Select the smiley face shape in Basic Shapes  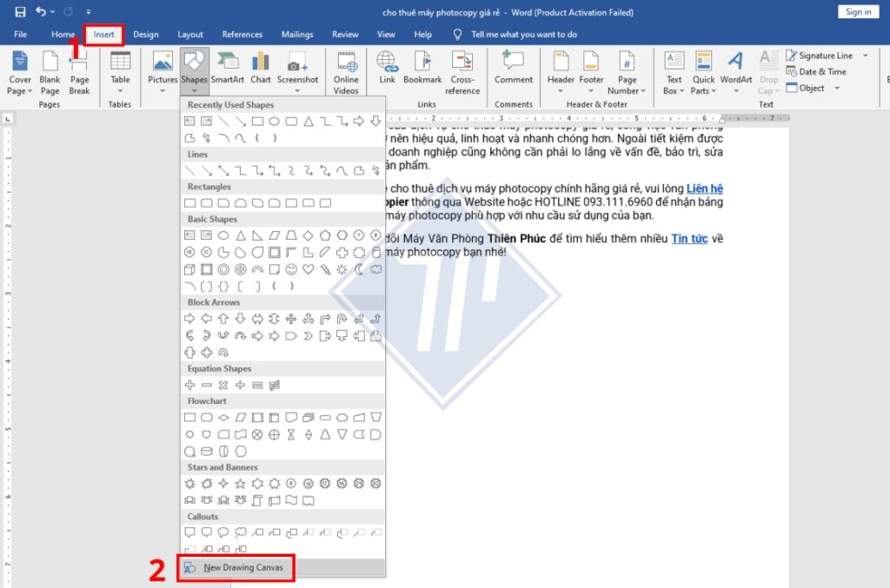(x=290, y=268)
